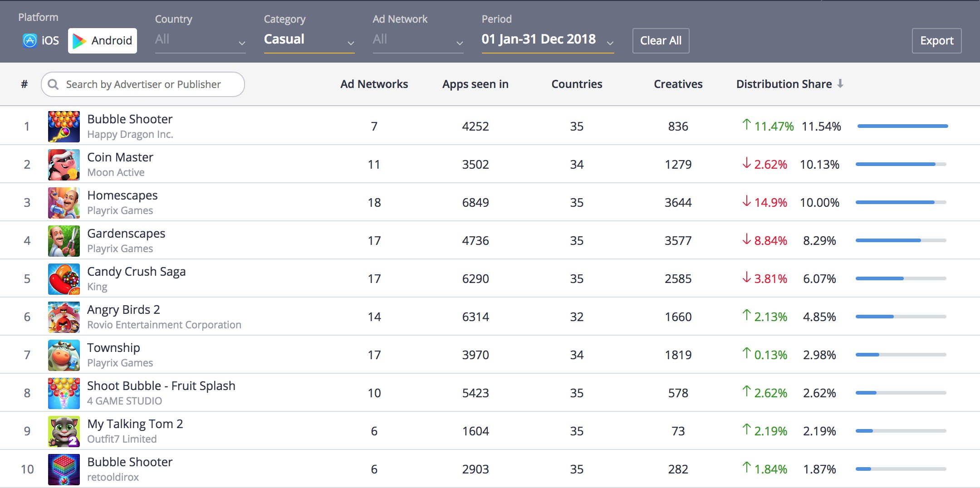Screen dimensions: 980x488
Task: Click the 1.87% share bar in row 10
Action: 901,469
